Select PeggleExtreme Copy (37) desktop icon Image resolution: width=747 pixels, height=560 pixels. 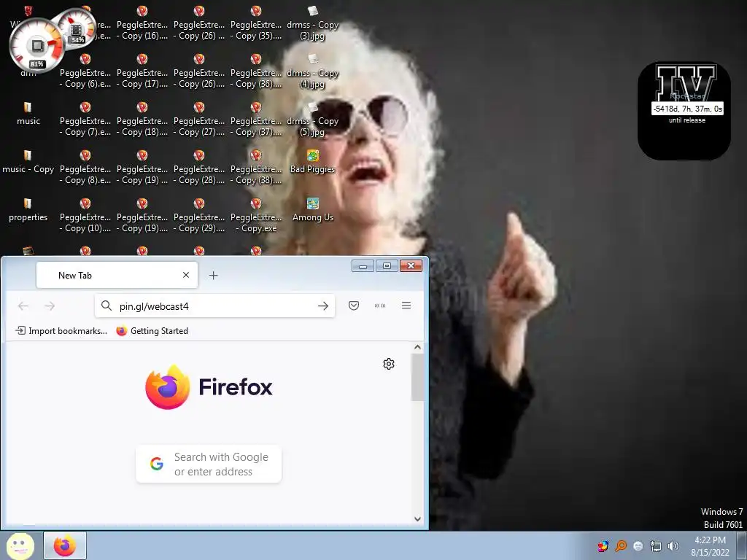coord(256,119)
